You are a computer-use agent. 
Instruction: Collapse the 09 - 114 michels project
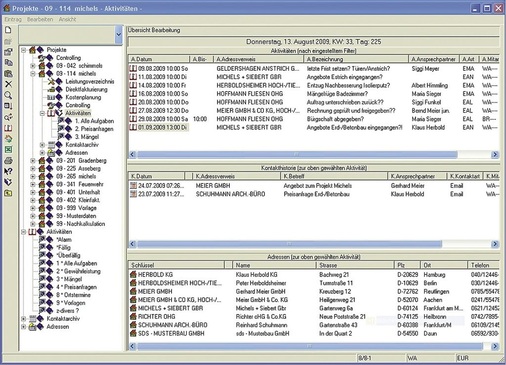(x=33, y=74)
